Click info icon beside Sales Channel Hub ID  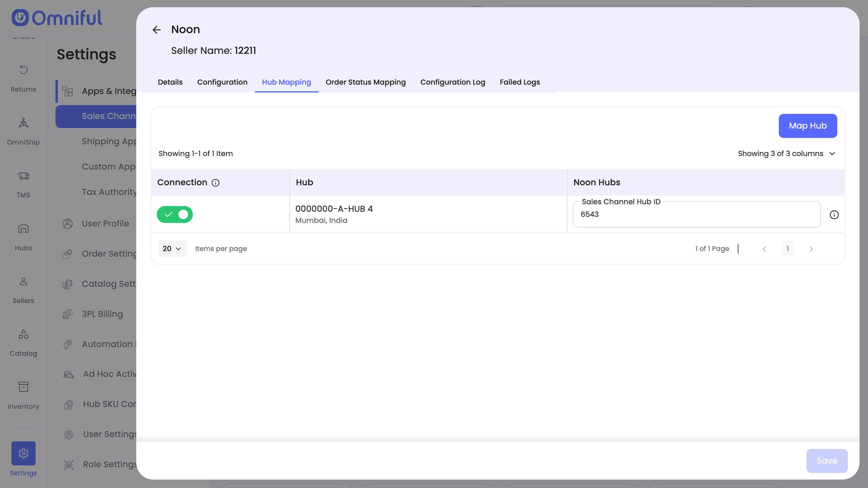[x=834, y=215]
